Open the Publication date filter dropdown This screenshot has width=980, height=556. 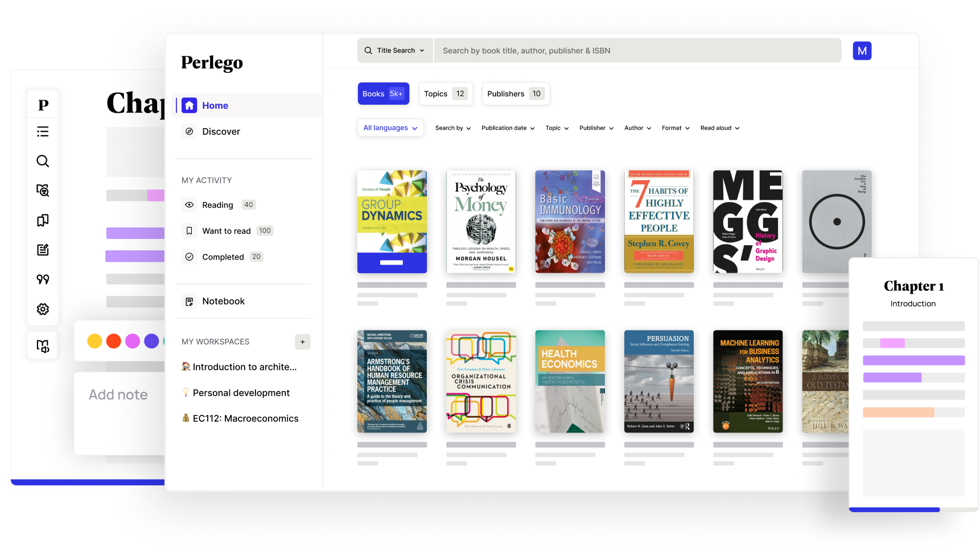point(508,128)
